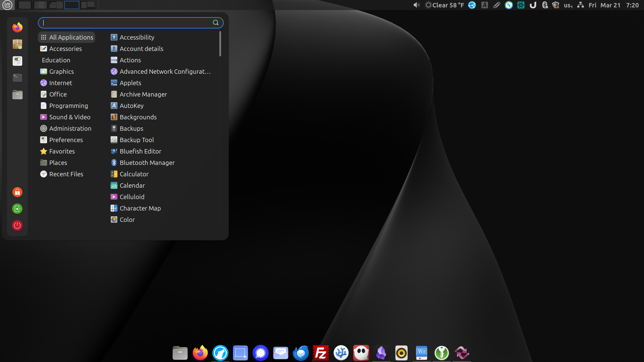This screenshot has width=644, height=362.
Task: Switch to the first workspace in panel
Action: 25,5
